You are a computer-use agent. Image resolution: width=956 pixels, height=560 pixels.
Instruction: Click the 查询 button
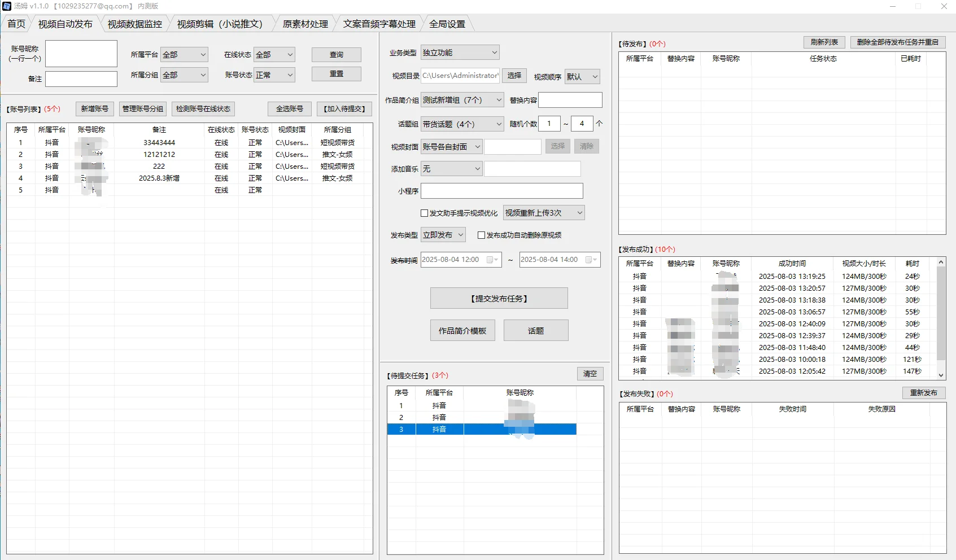[337, 55]
